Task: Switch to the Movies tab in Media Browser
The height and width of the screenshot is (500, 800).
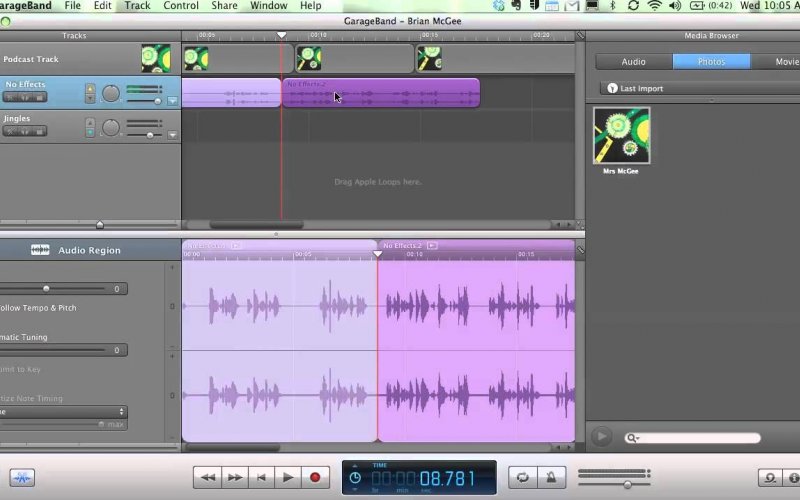Action: (x=776, y=62)
